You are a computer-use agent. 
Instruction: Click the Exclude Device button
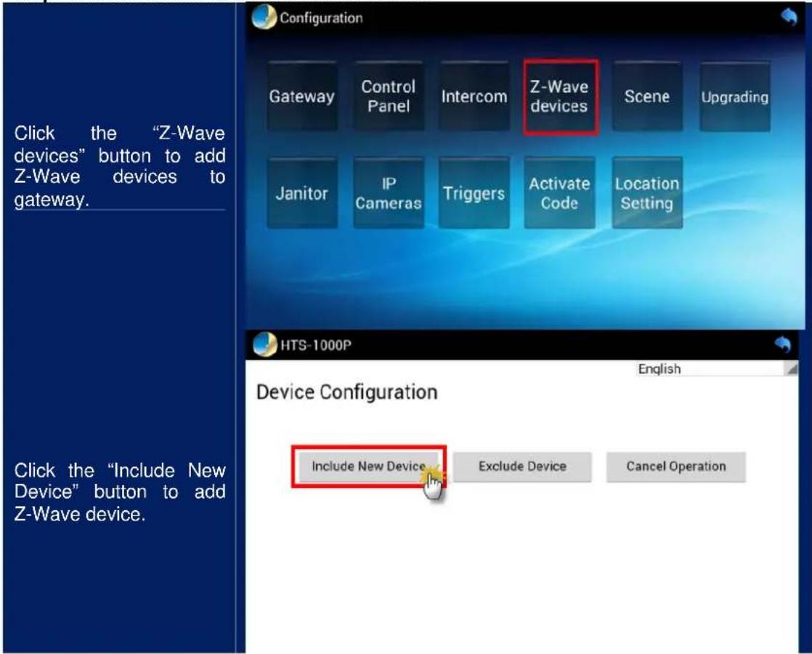coord(522,467)
